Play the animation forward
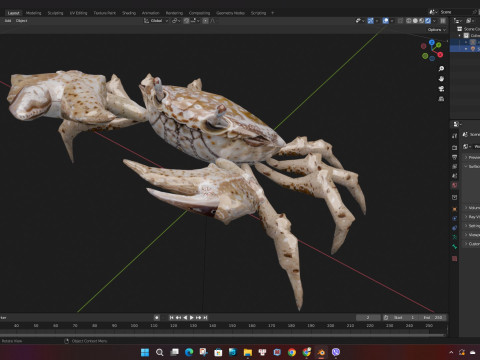 (192, 318)
